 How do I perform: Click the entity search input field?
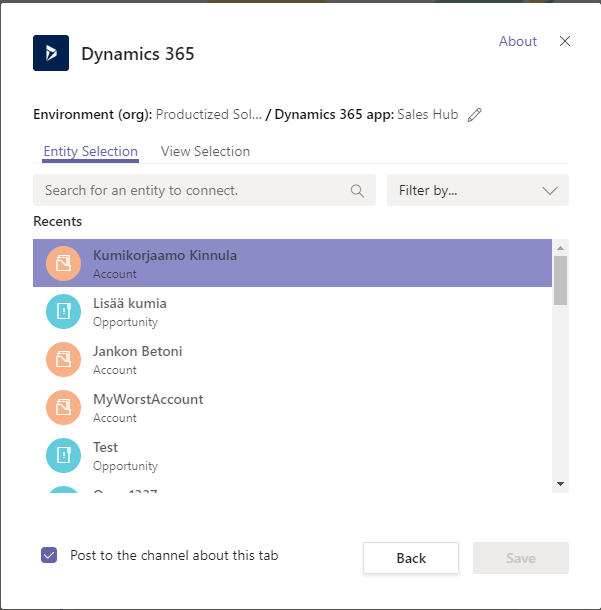coord(195,190)
